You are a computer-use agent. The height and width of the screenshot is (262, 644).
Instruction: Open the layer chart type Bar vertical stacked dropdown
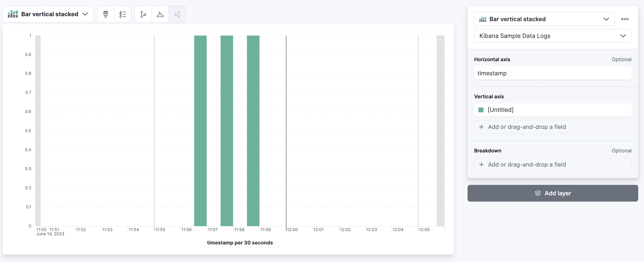point(544,19)
